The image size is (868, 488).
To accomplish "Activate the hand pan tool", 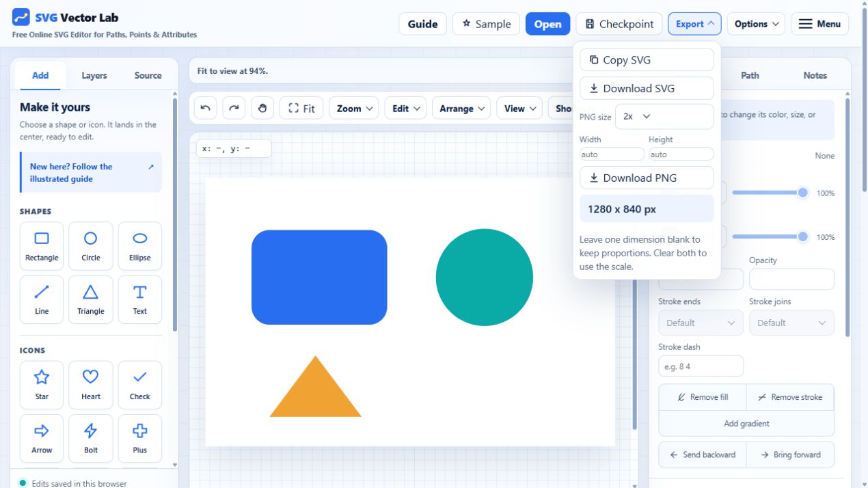I will click(x=262, y=108).
